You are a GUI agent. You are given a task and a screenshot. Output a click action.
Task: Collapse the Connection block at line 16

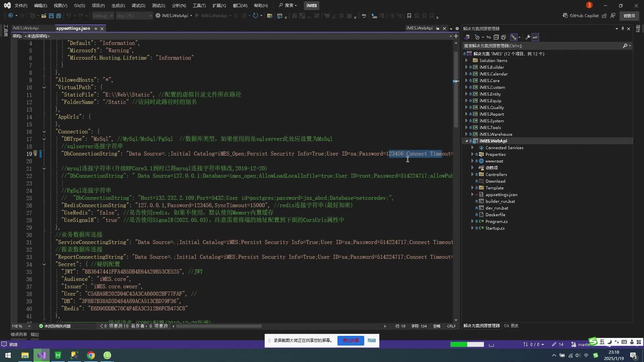pyautogui.click(x=44, y=131)
